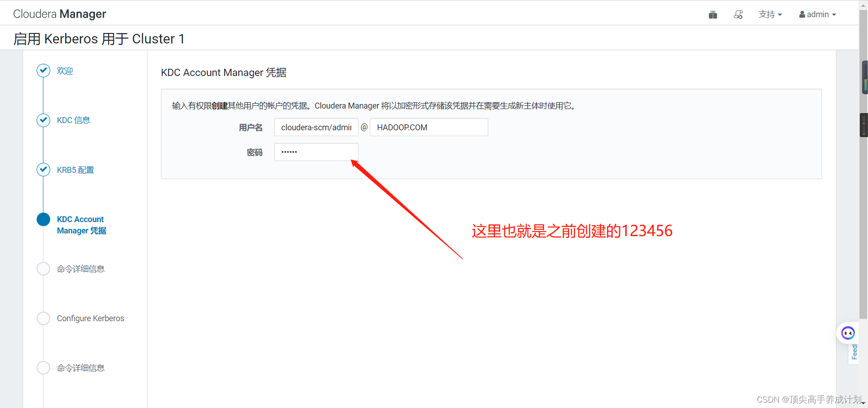Image resolution: width=868 pixels, height=408 pixels.
Task: Click the active KDC Account Manager step circle
Action: 43,219
